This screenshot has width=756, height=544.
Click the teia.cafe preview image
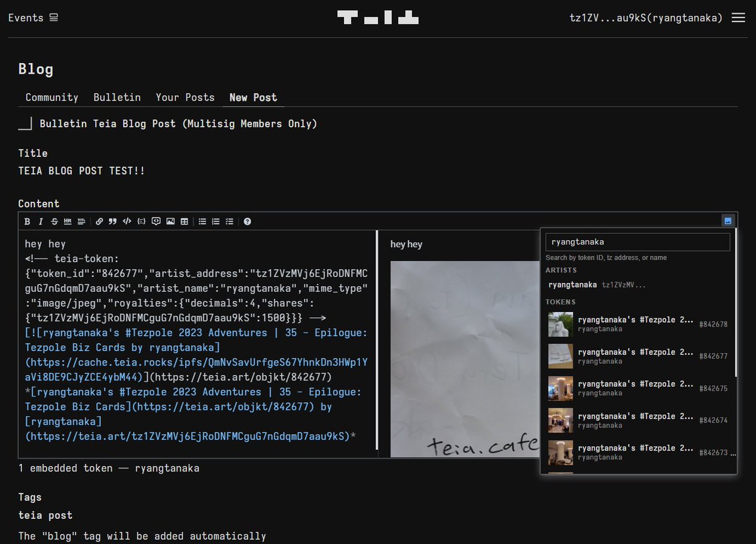click(x=465, y=359)
